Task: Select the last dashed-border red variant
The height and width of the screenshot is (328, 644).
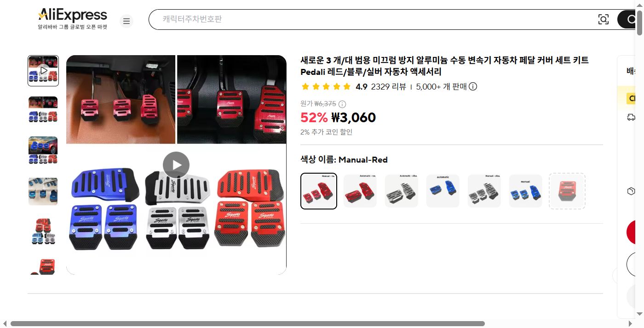Action: pos(567,191)
